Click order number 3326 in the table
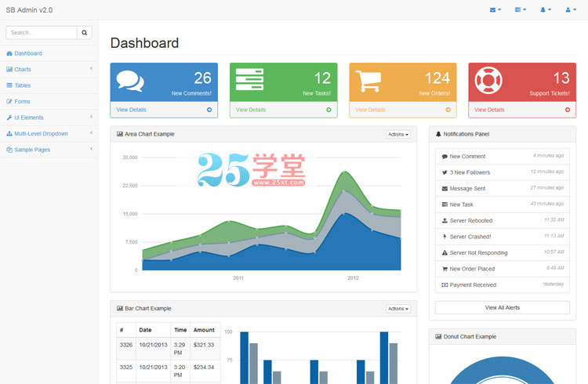This screenshot has height=384, width=588. click(126, 345)
